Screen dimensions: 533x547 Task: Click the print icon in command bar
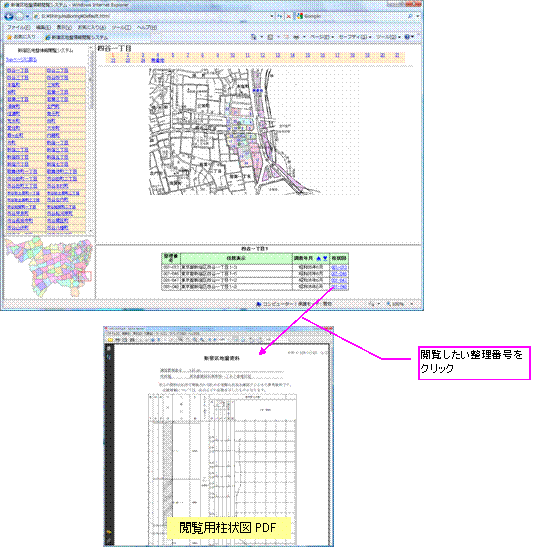295,37
